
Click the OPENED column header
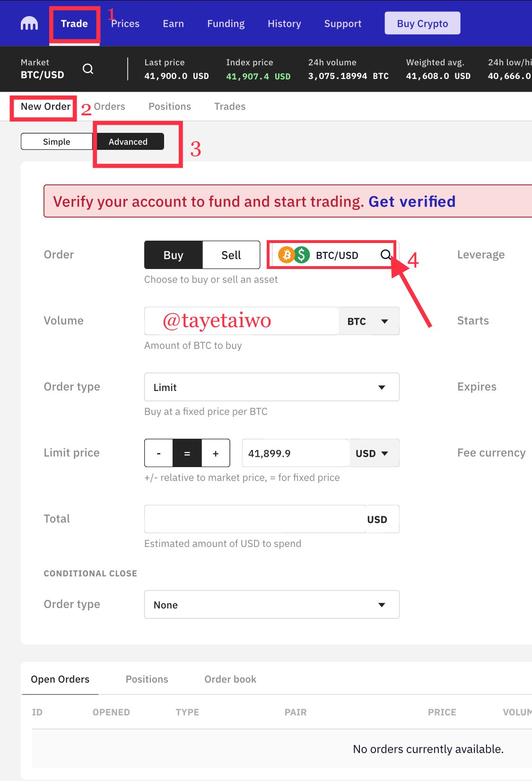pyautogui.click(x=111, y=712)
